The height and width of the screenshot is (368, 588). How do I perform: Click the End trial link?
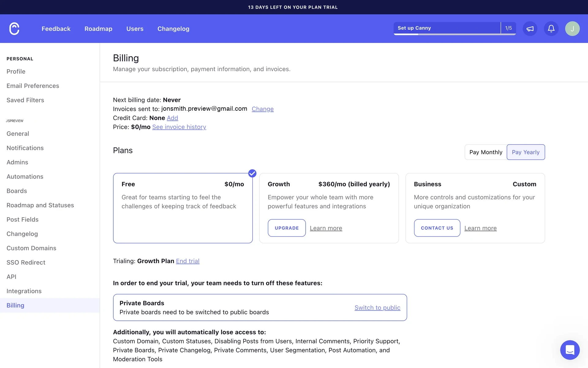[x=188, y=261]
